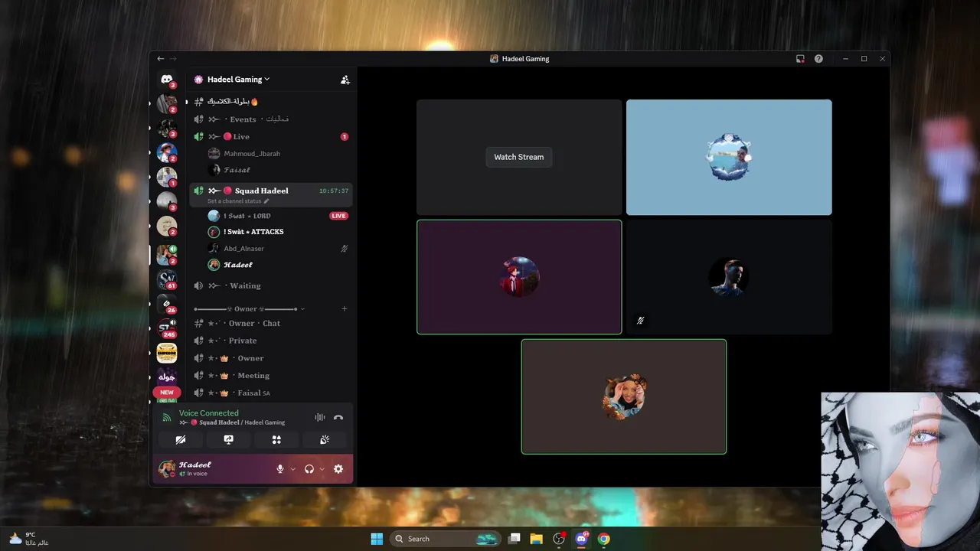Join the Private voice channel
This screenshot has height=551, width=980.
pos(272,341)
